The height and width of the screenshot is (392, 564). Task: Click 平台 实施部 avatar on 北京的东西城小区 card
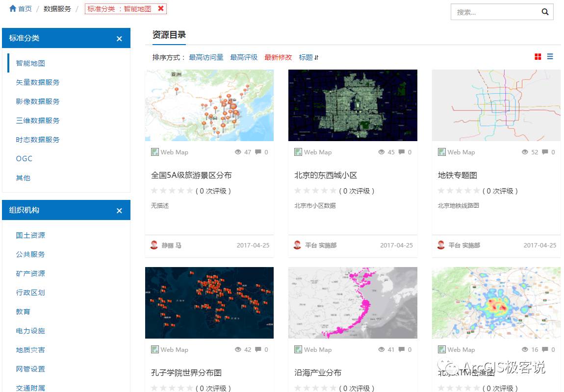298,245
